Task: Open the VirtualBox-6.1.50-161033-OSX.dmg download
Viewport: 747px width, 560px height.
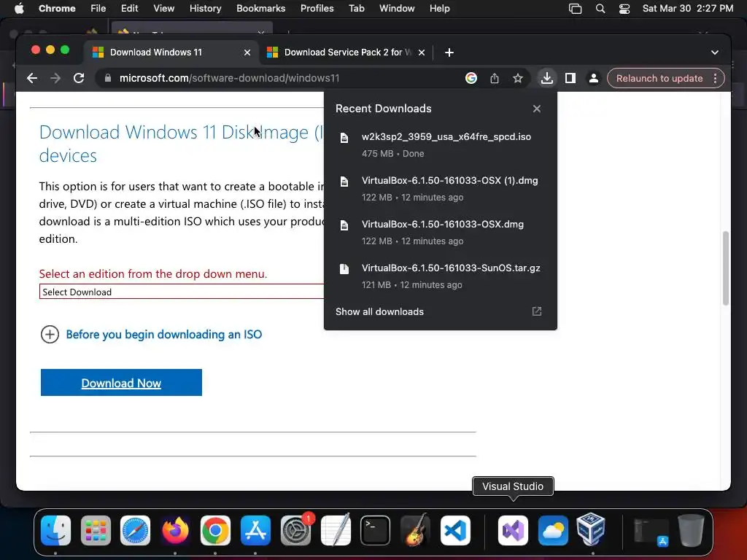Action: [440, 233]
